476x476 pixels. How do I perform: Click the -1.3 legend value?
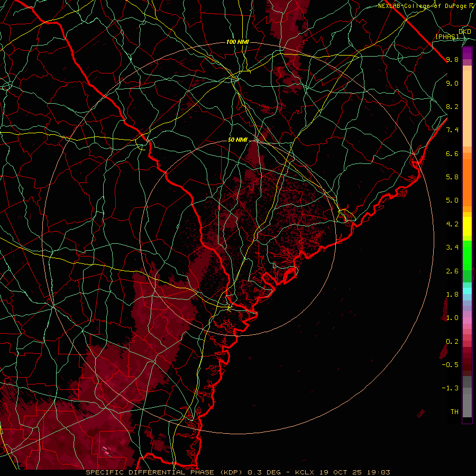pyautogui.click(x=450, y=388)
